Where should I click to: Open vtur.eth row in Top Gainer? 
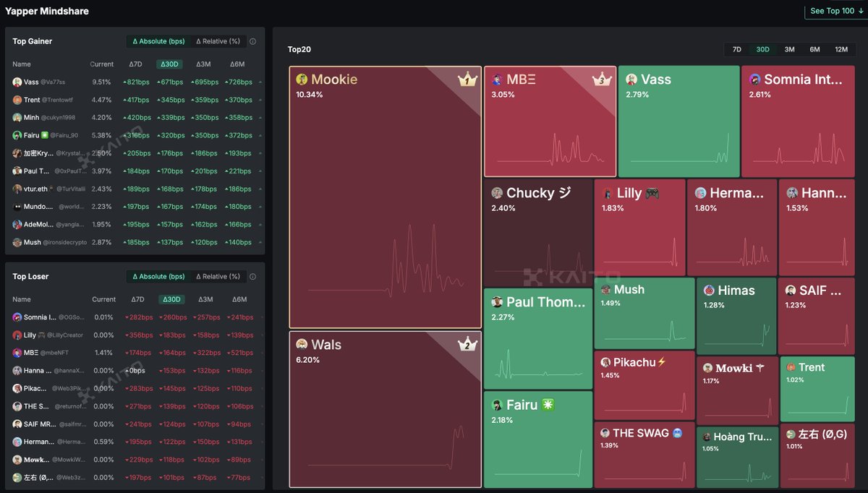tap(135, 189)
